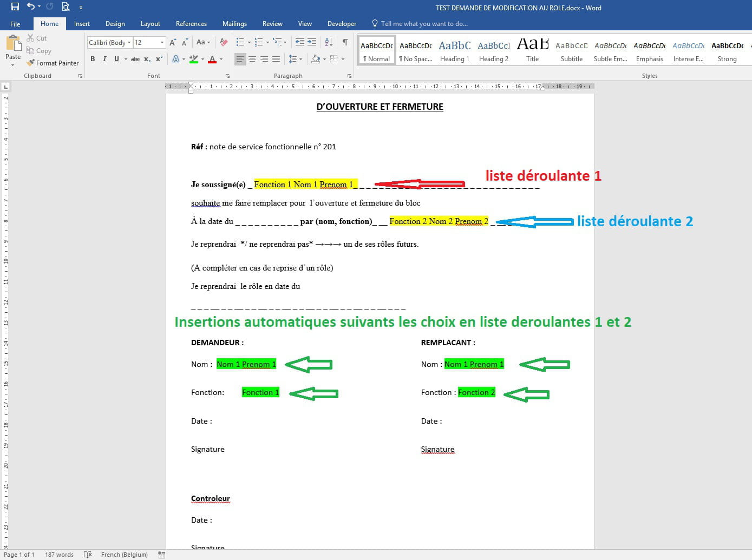Increase paragraph indent
Image resolution: width=752 pixels, height=560 pixels.
click(x=312, y=42)
